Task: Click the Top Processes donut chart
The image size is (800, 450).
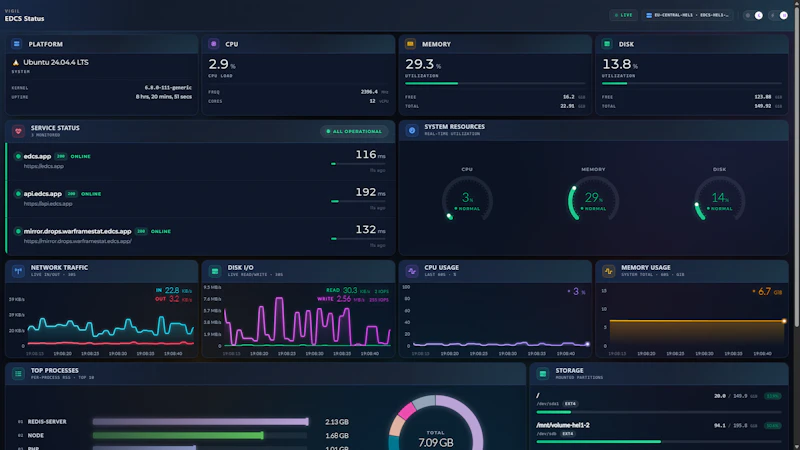Action: (436, 422)
